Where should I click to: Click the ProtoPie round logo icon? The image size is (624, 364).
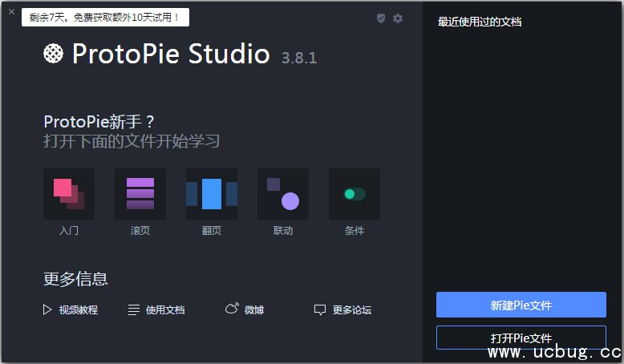[x=54, y=54]
